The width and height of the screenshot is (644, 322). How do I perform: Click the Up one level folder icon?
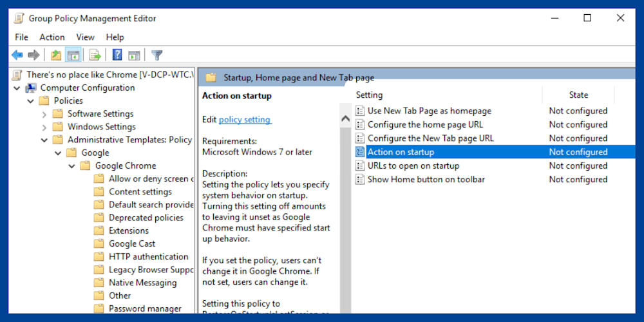pos(56,55)
